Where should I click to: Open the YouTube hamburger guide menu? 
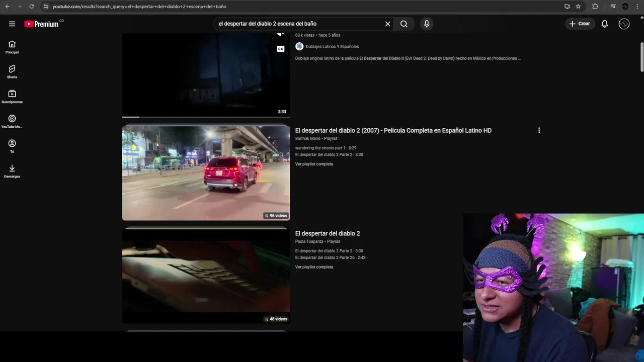(x=12, y=24)
